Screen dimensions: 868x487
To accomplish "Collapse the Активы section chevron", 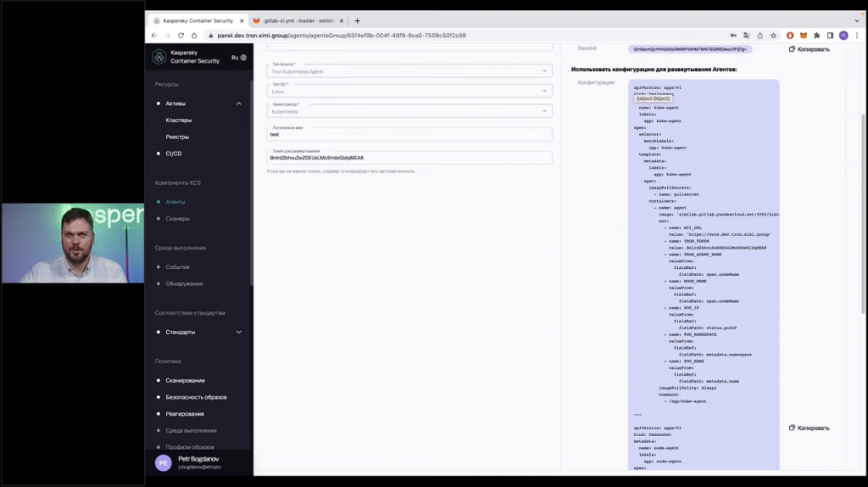I will pos(238,104).
